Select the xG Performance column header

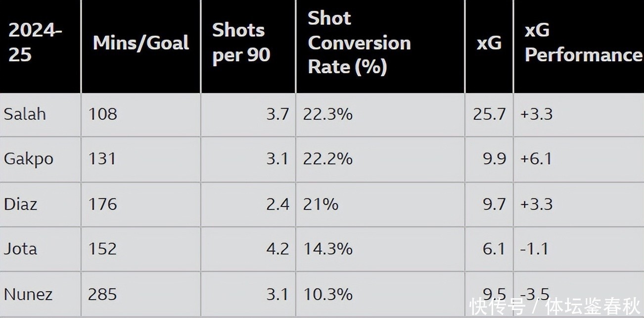[583, 43]
